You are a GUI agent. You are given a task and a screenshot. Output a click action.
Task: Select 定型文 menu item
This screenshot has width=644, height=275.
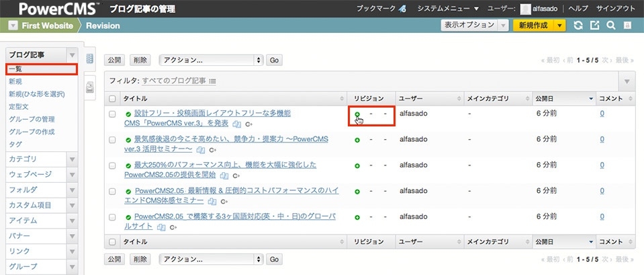pos(19,106)
